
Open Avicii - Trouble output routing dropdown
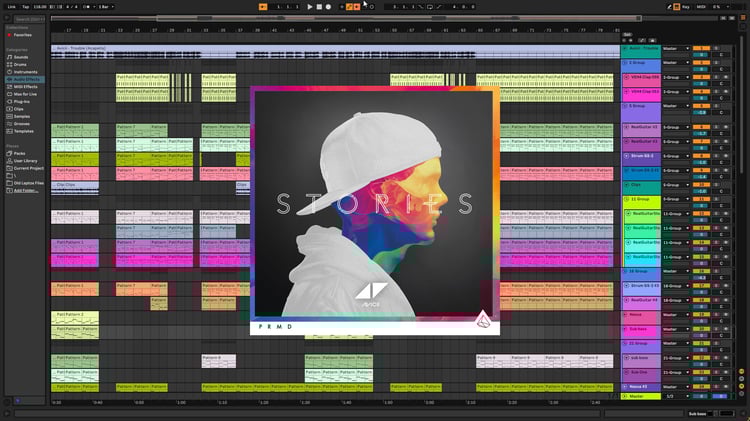pyautogui.click(x=676, y=48)
